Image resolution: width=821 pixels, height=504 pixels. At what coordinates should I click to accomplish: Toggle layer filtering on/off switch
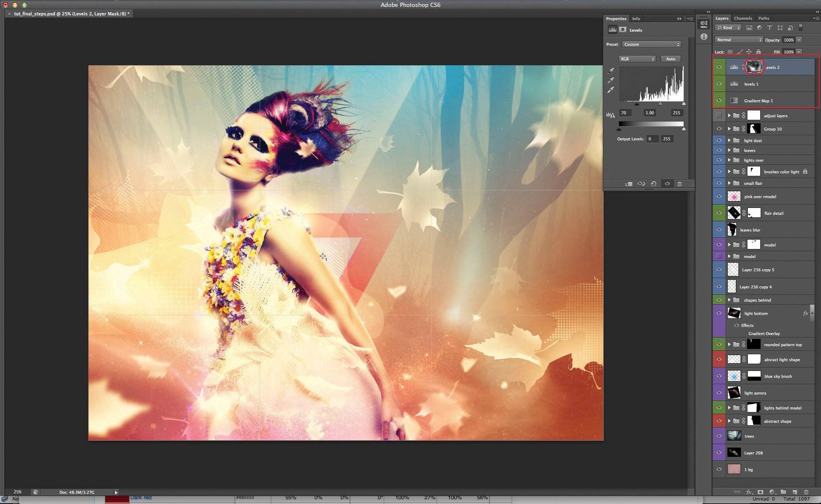pos(800,28)
